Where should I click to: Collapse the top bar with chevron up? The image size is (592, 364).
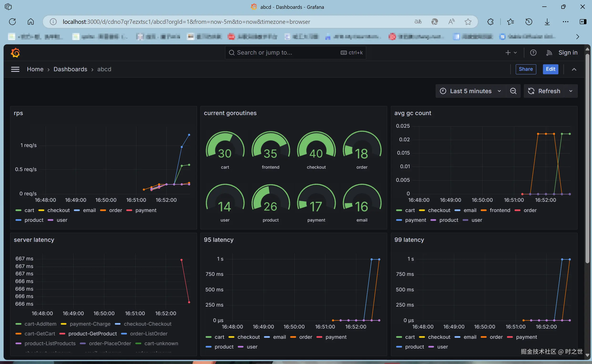574,69
